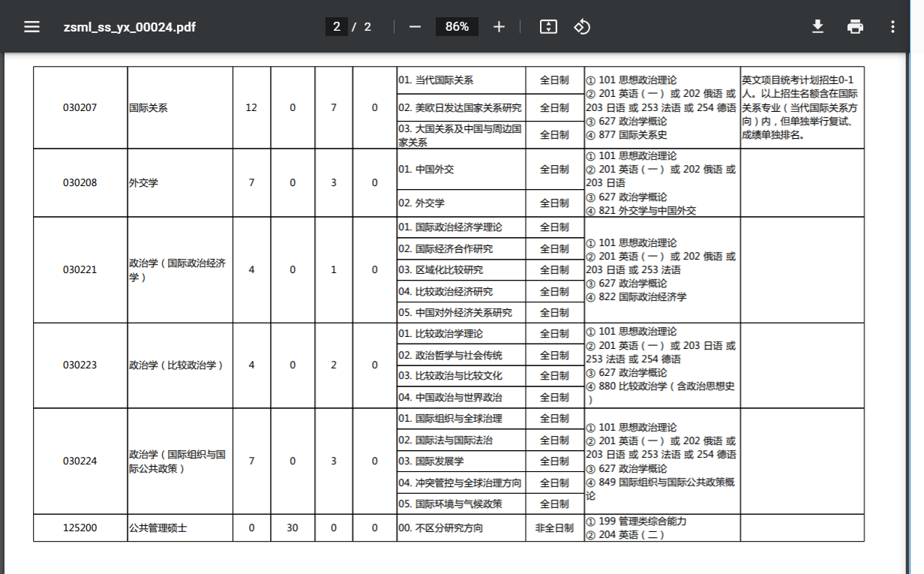Click the major code 125200 cell
The height and width of the screenshot is (574, 924).
coord(79,528)
